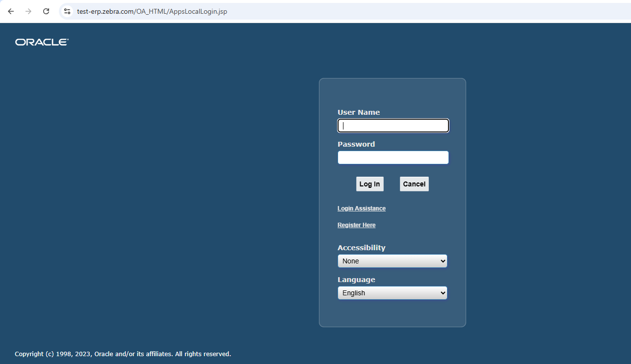Focus the User Name input field
The height and width of the screenshot is (364, 631).
(393, 126)
